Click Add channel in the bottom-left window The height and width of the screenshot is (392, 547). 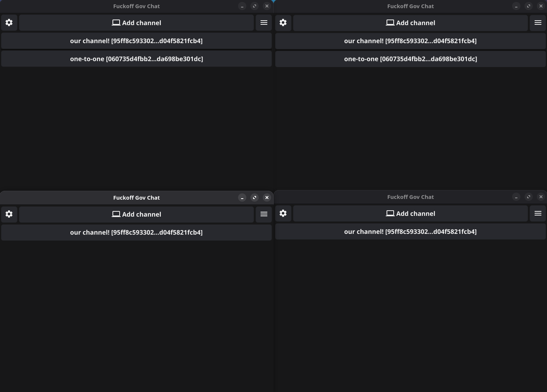point(136,214)
